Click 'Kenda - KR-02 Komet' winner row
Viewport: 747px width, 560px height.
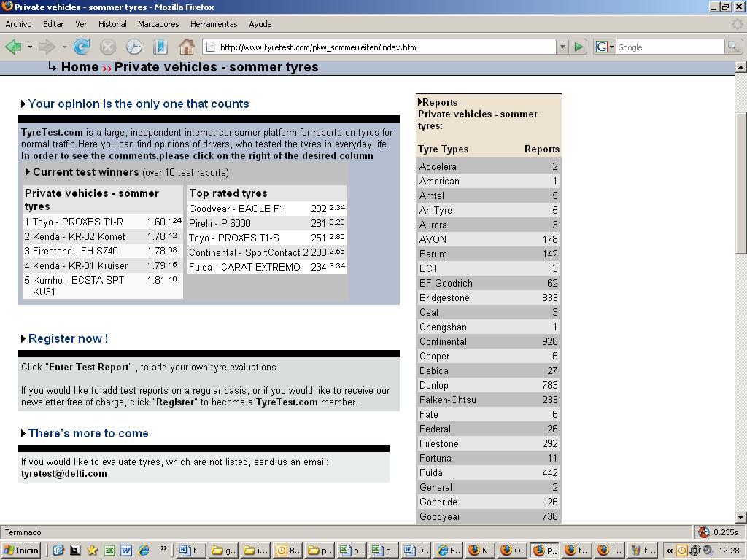[103, 237]
